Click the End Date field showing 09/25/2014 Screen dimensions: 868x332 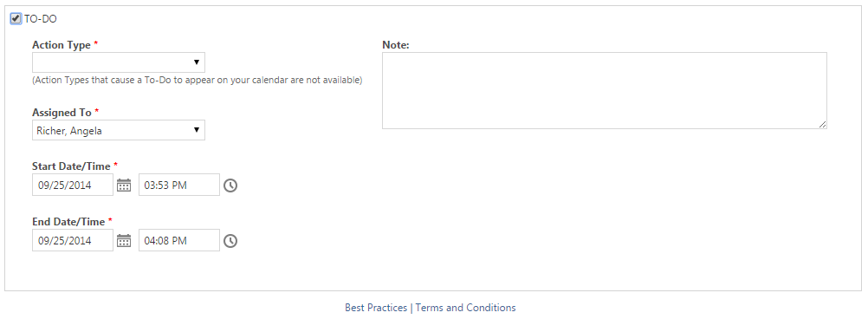(x=73, y=240)
